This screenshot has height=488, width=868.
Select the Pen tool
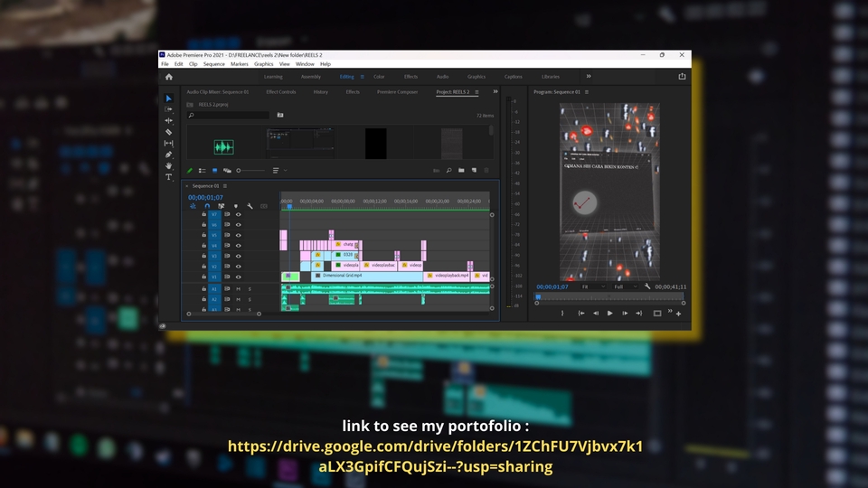[169, 155]
